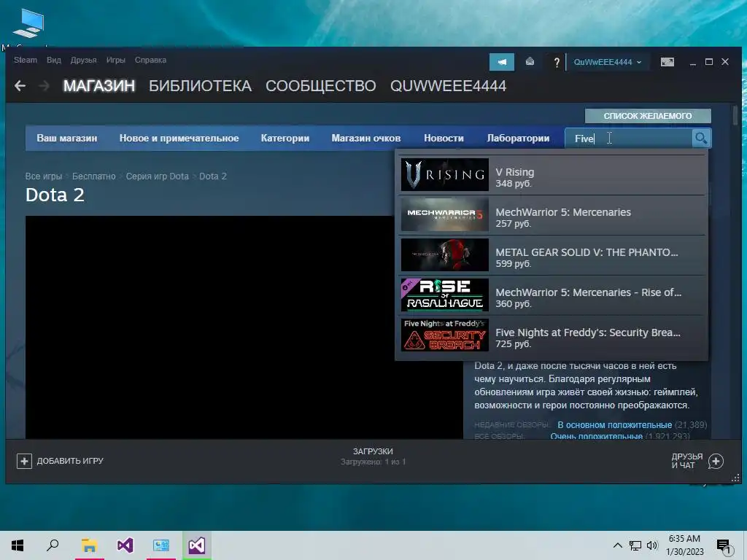747x560 pixels.
Task: Open the Лаборатории store link
Action: 518,138
